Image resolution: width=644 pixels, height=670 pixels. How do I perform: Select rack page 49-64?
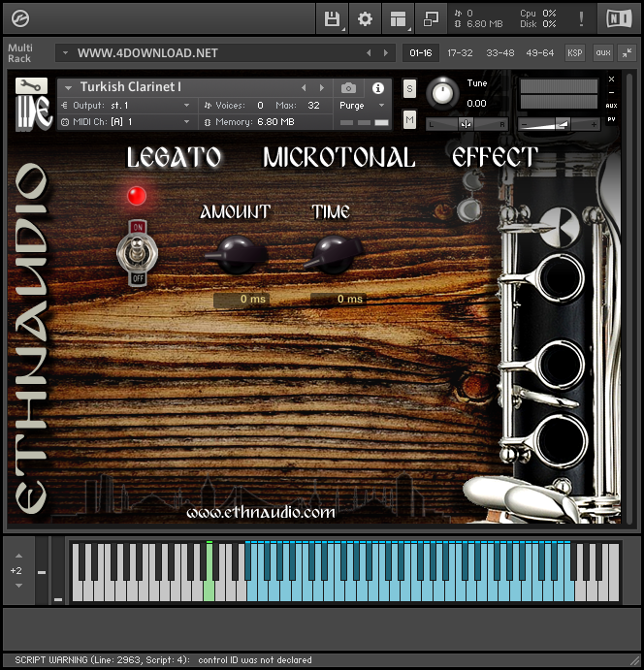pos(539,53)
